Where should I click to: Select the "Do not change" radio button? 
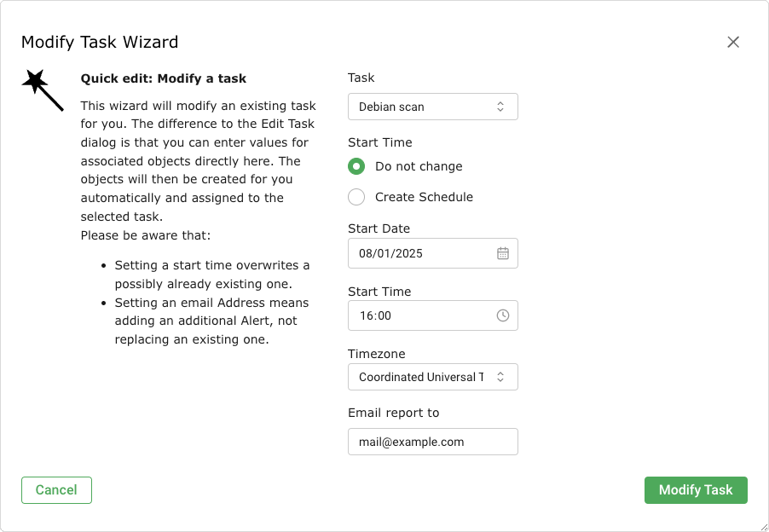[357, 166]
